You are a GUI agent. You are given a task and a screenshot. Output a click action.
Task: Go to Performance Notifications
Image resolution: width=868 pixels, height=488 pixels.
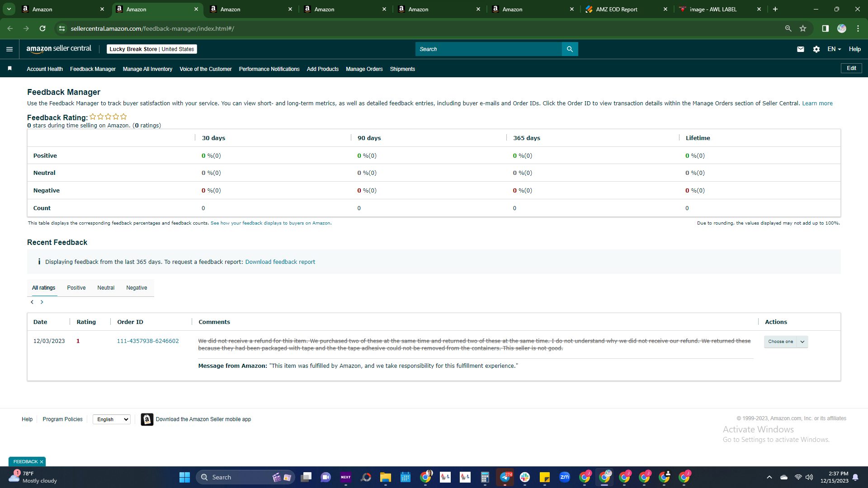tap(269, 69)
